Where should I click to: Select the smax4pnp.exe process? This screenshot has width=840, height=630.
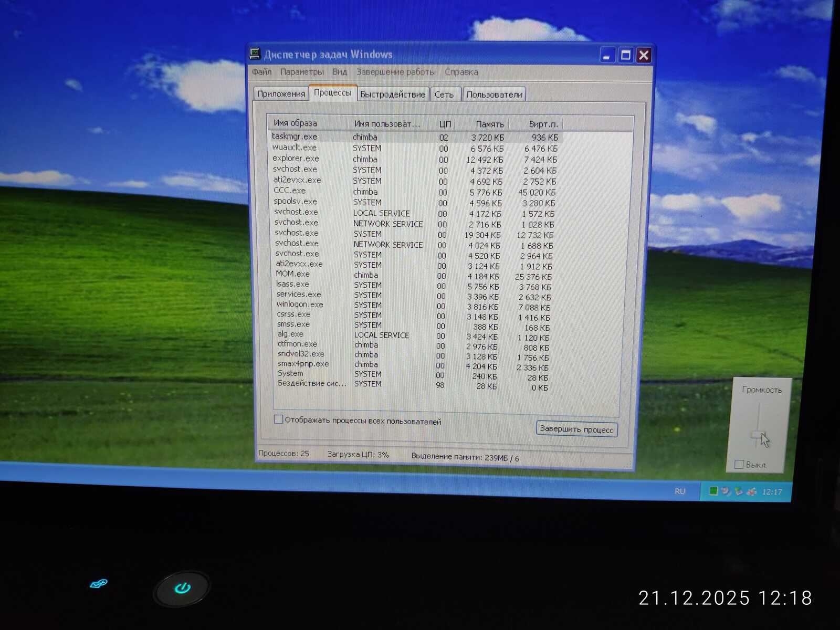[x=415, y=365]
